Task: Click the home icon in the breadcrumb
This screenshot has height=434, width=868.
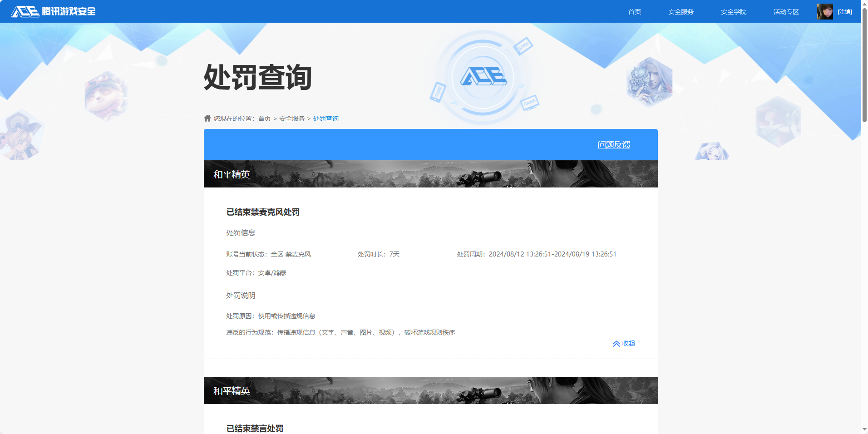Action: point(207,118)
